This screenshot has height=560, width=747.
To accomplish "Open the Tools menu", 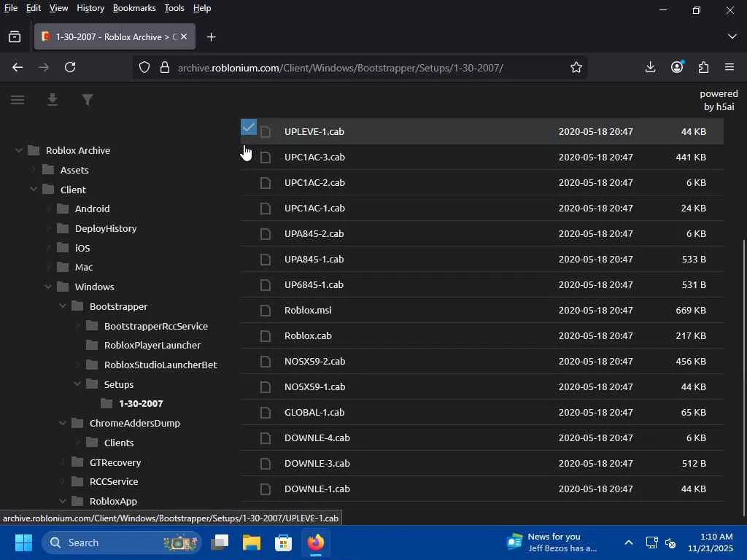I will point(174,8).
